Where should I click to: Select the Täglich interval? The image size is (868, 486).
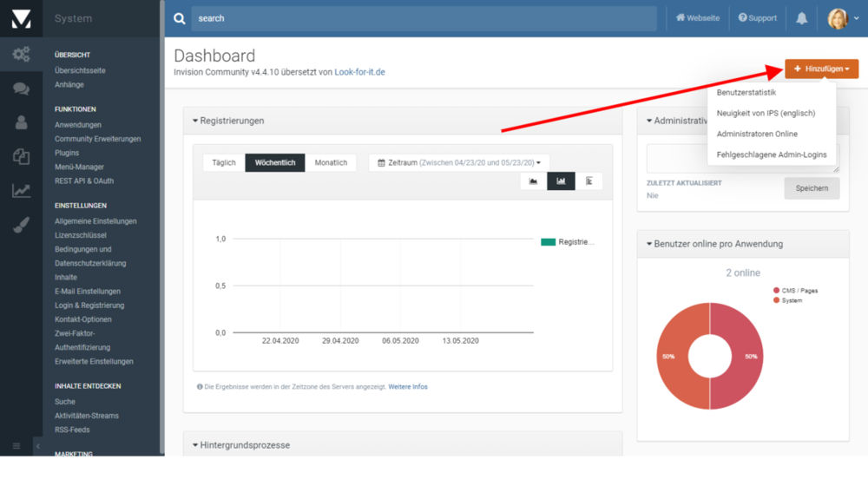[224, 163]
